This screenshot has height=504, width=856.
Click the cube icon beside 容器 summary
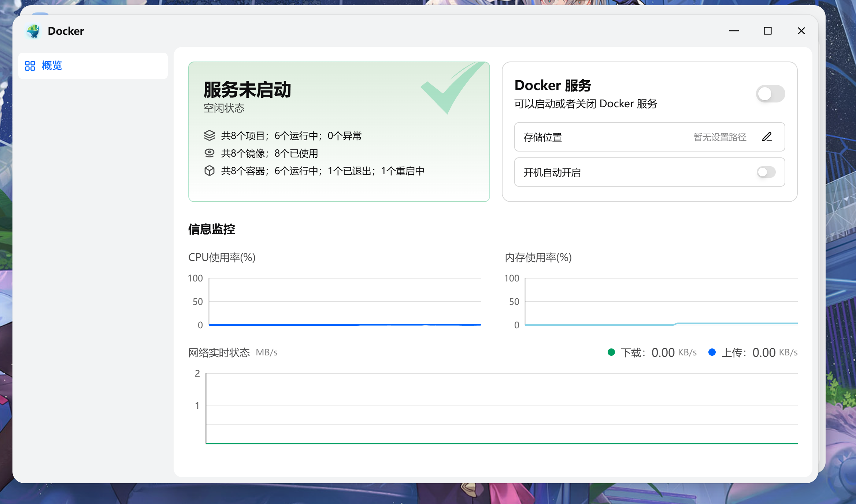pyautogui.click(x=209, y=170)
